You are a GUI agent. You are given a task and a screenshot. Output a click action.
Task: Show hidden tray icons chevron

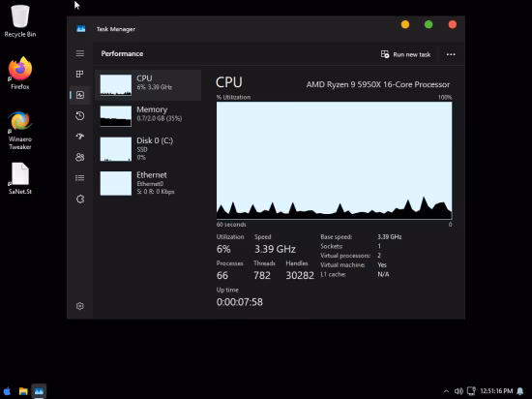(x=446, y=391)
